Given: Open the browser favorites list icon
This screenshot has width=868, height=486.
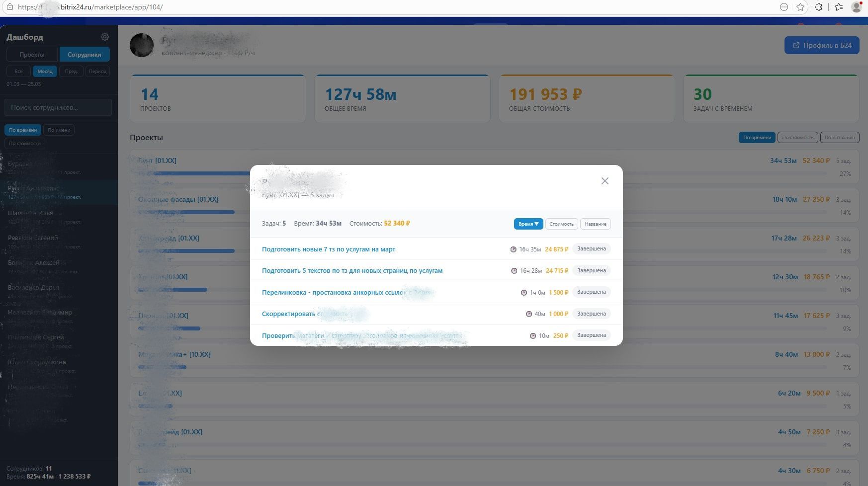Looking at the screenshot, I should pos(839,7).
